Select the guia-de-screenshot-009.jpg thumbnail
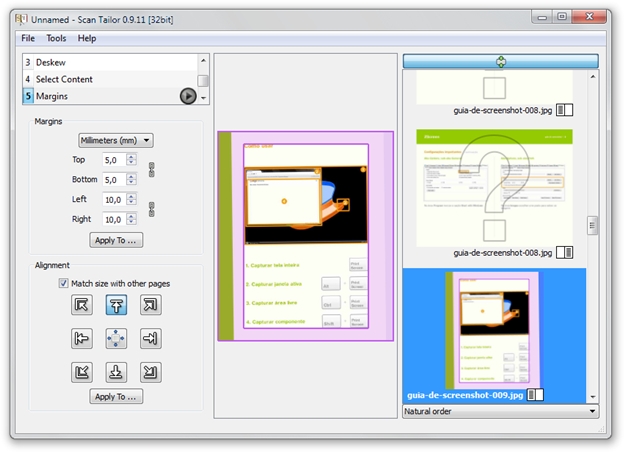 pyautogui.click(x=494, y=330)
